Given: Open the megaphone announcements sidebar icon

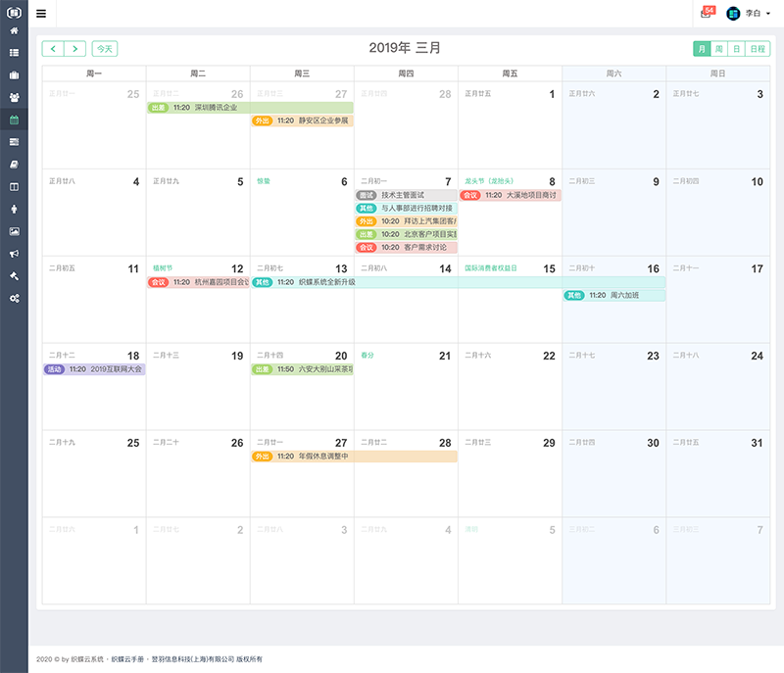Looking at the screenshot, I should 14,253.
